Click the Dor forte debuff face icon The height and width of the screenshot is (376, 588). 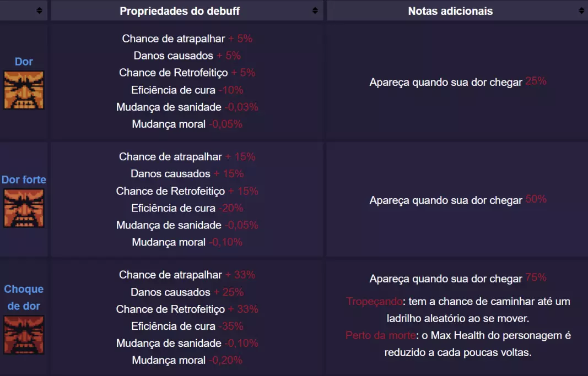[24, 208]
